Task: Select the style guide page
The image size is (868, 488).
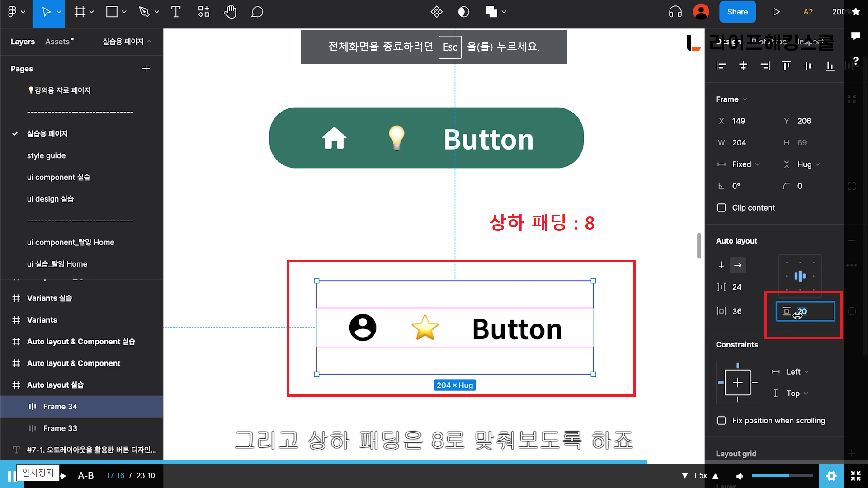Action: click(46, 155)
